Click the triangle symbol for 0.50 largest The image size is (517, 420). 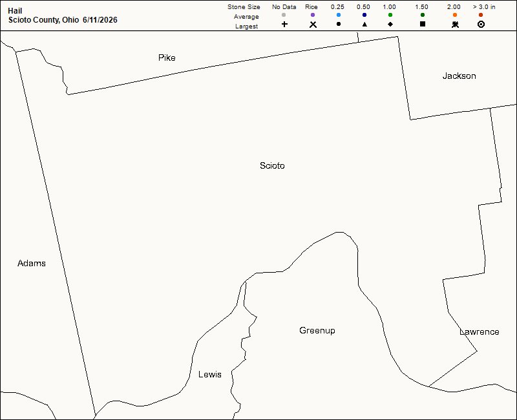[364, 24]
